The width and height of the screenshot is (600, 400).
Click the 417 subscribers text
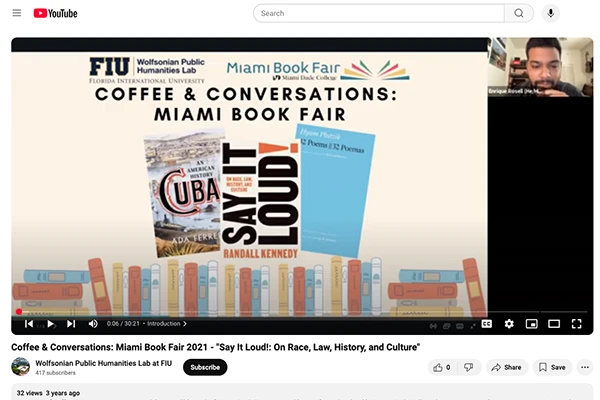tap(55, 373)
